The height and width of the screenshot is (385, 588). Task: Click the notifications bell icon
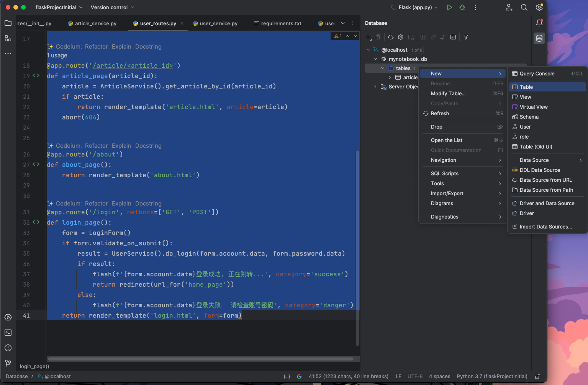(x=539, y=23)
